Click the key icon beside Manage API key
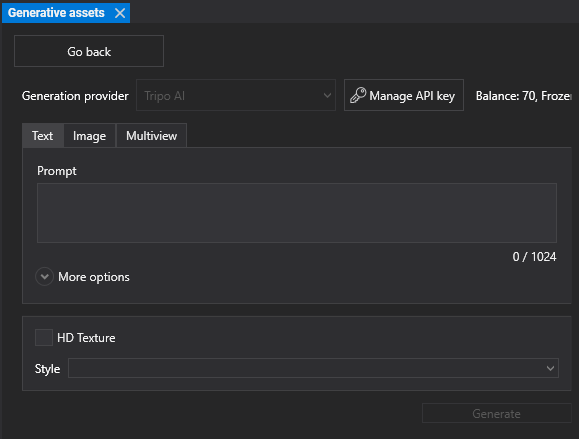This screenshot has width=579, height=439. click(358, 95)
